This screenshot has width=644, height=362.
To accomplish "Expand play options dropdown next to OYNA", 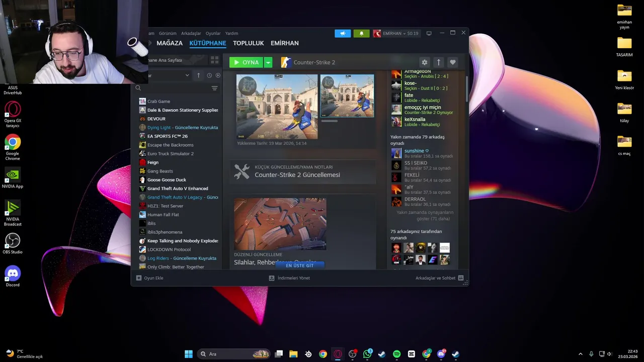I will pyautogui.click(x=268, y=62).
